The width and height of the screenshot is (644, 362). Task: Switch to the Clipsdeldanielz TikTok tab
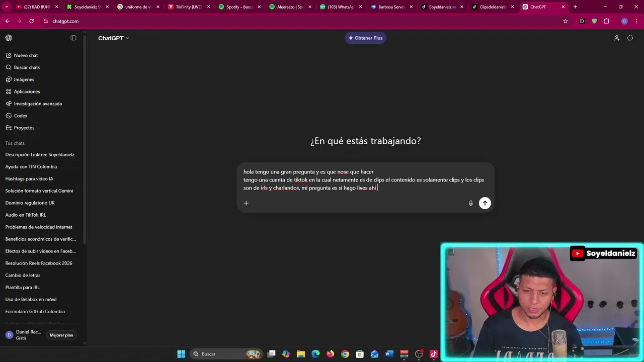(492, 7)
